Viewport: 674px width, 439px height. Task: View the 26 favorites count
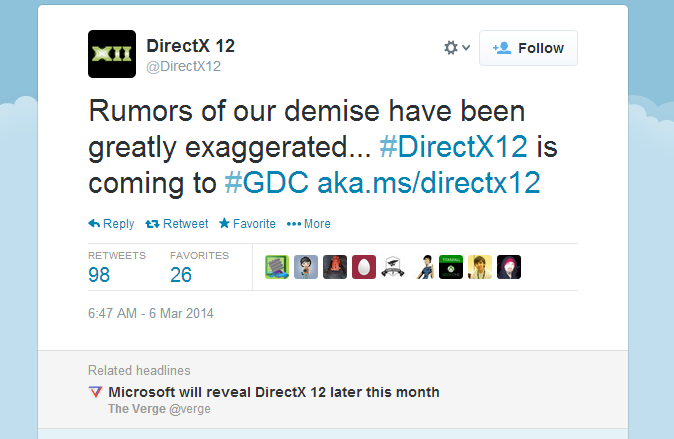[x=181, y=275]
